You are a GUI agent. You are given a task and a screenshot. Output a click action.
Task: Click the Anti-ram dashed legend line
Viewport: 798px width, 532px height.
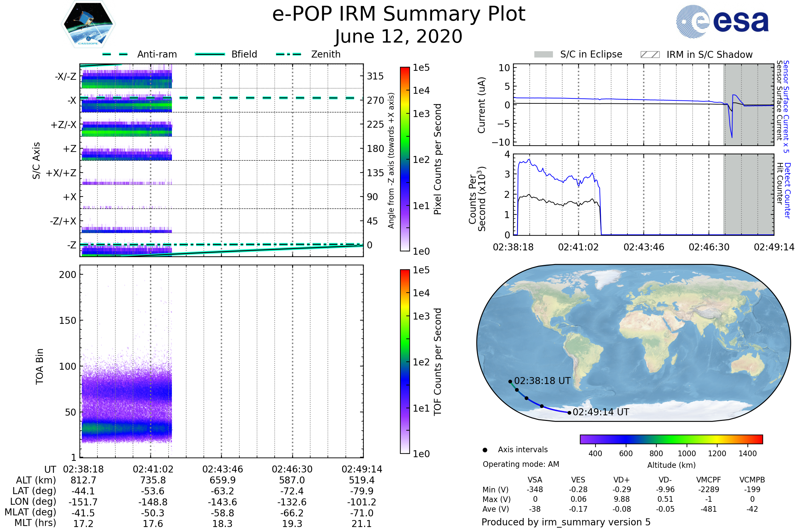[115, 54]
